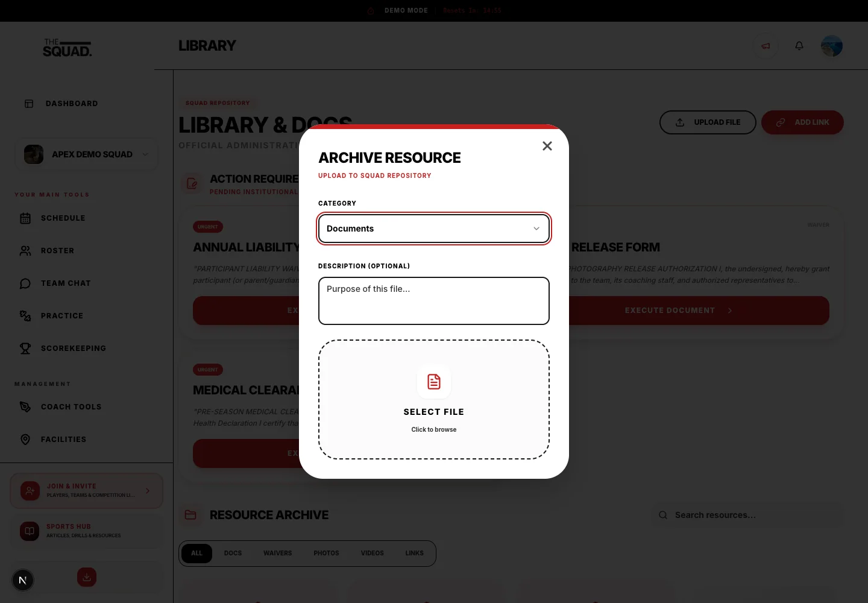Click the Select File document icon
The image size is (868, 603).
pyautogui.click(x=434, y=382)
